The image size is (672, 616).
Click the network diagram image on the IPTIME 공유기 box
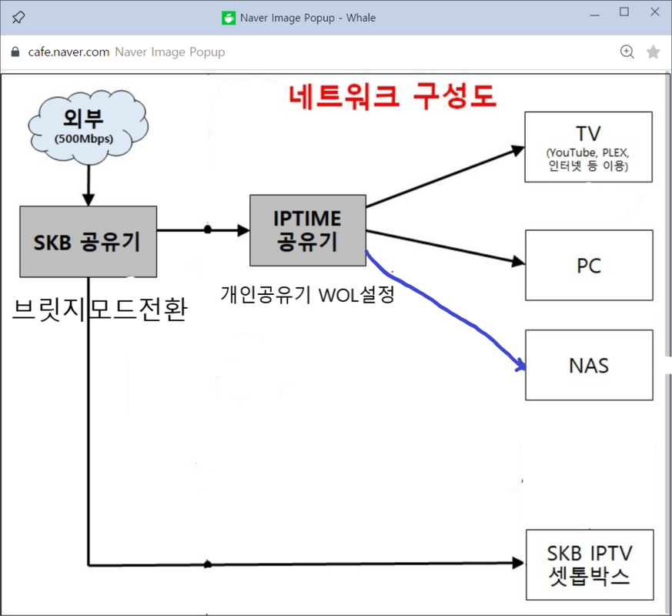pyautogui.click(x=308, y=230)
